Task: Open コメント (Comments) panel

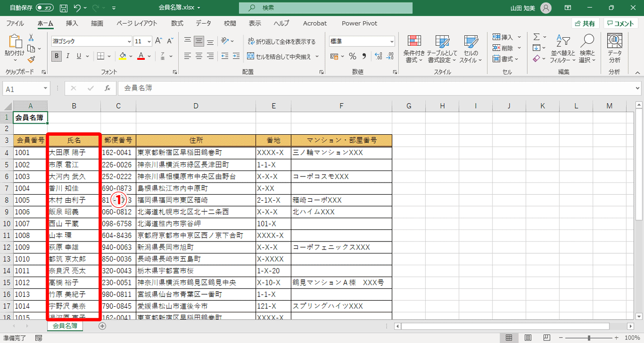Action: coord(620,23)
